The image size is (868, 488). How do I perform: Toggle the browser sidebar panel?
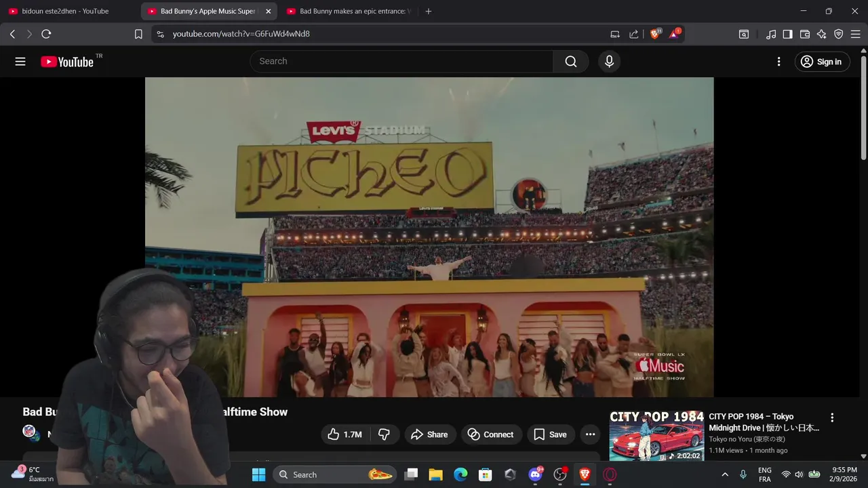point(787,34)
